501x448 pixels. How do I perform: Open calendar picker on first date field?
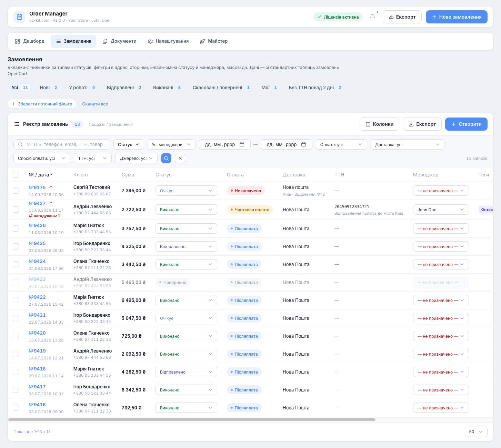coord(242,144)
